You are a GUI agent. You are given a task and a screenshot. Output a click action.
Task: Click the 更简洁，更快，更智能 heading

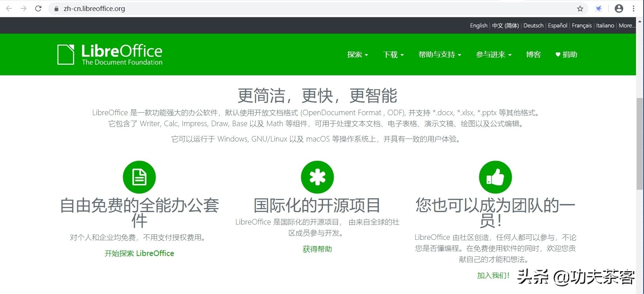pos(317,96)
